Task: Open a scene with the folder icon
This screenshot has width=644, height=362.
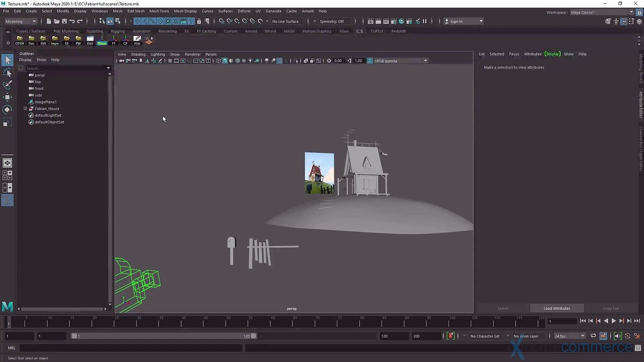Action: coord(56,21)
